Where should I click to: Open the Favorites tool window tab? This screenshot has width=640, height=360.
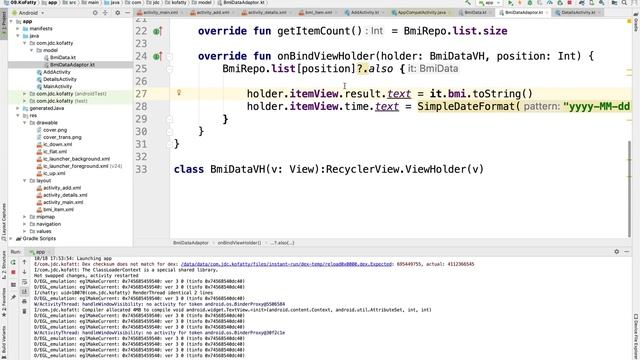tap(4, 302)
